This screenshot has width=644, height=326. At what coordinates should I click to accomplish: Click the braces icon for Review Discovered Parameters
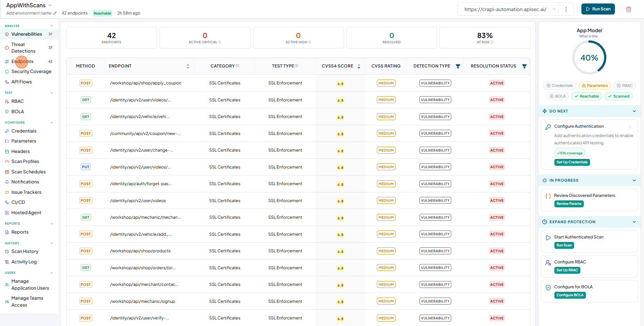548,196
